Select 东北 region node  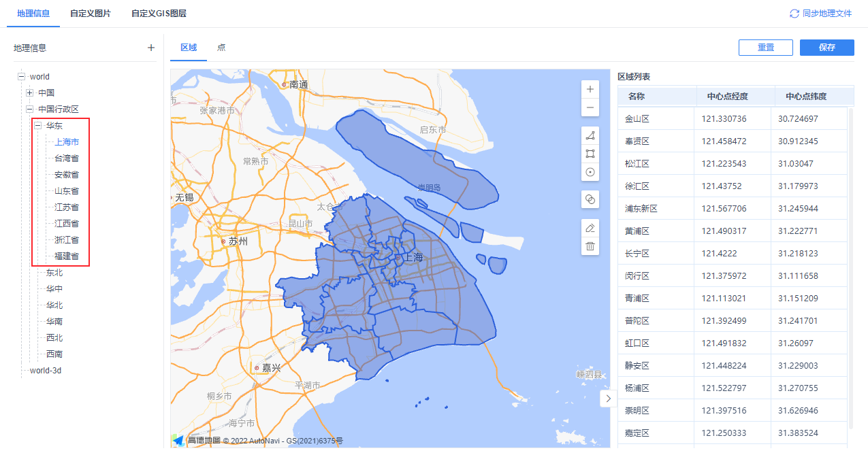pos(54,273)
